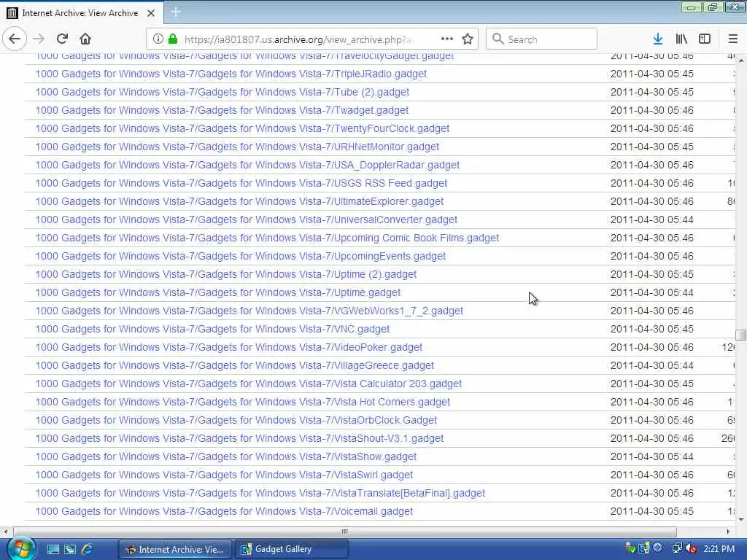
Task: Click the scroll-right arrow on horizontal scrollbar
Action: click(729, 532)
